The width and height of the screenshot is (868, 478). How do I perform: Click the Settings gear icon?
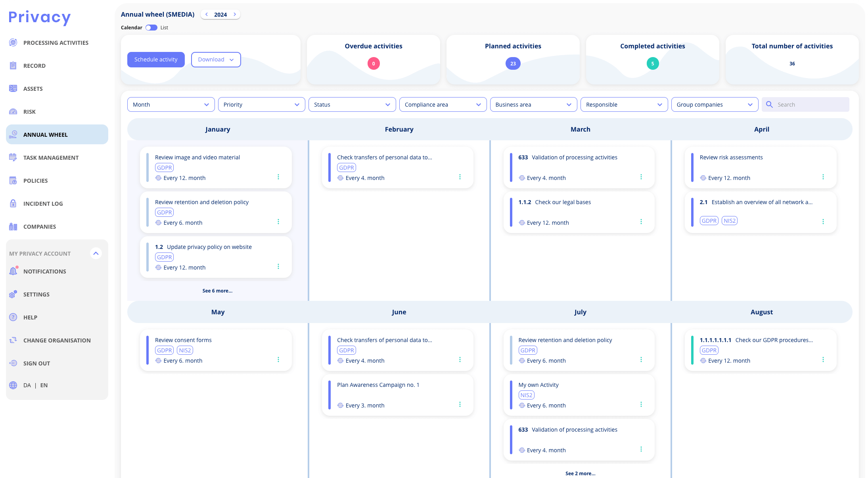click(13, 294)
